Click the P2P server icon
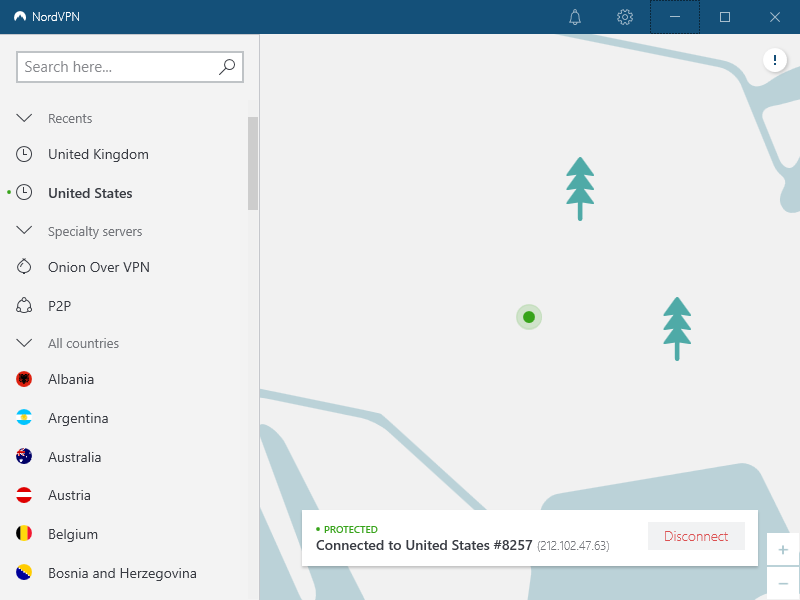The image size is (800, 600). (24, 305)
